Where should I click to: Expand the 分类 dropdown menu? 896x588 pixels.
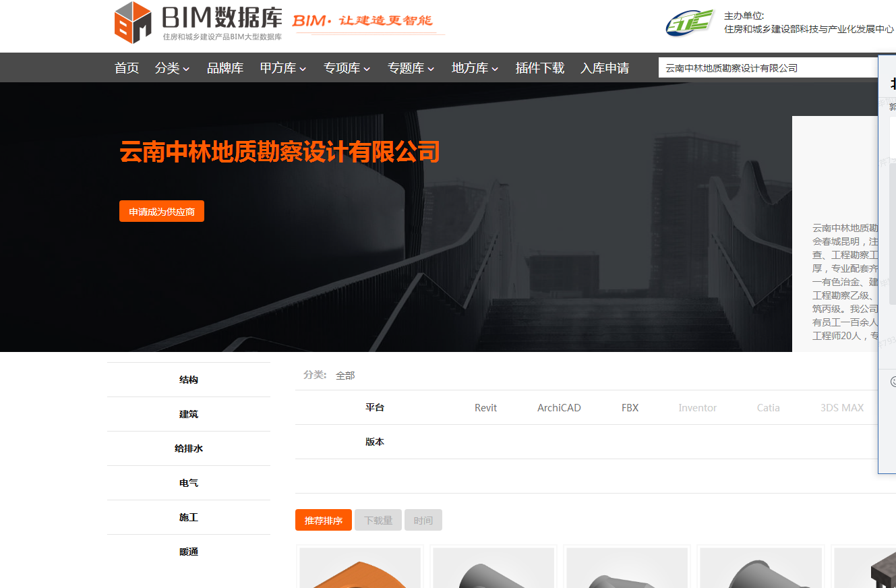click(x=172, y=68)
